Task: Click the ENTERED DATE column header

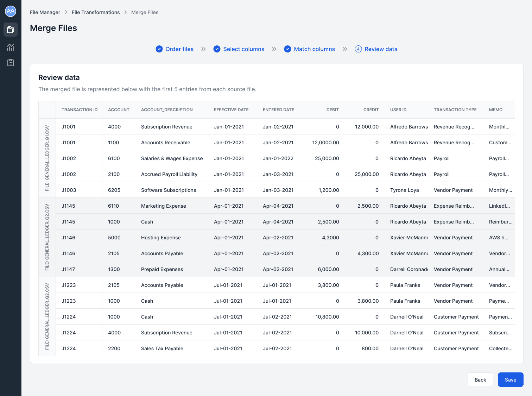Action: (278, 110)
